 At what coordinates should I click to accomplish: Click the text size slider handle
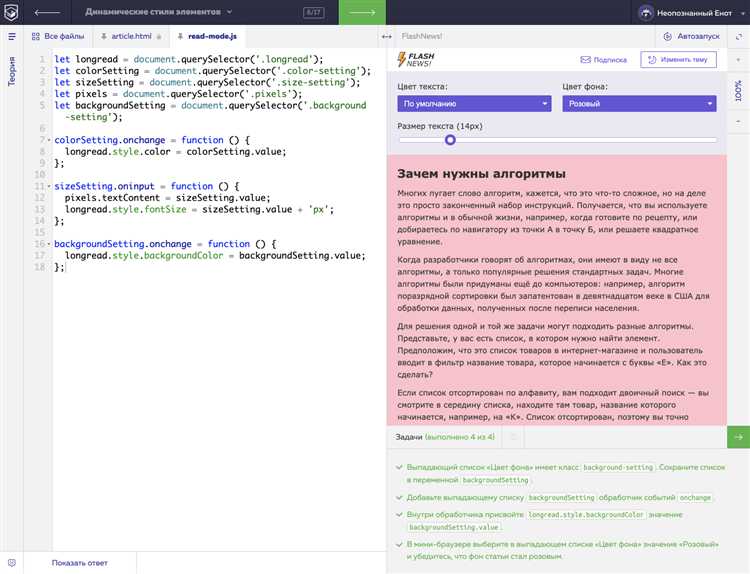pos(450,140)
